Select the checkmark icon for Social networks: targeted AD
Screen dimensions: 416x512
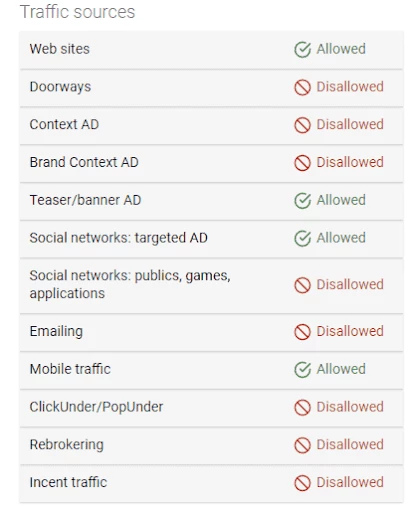click(x=302, y=238)
